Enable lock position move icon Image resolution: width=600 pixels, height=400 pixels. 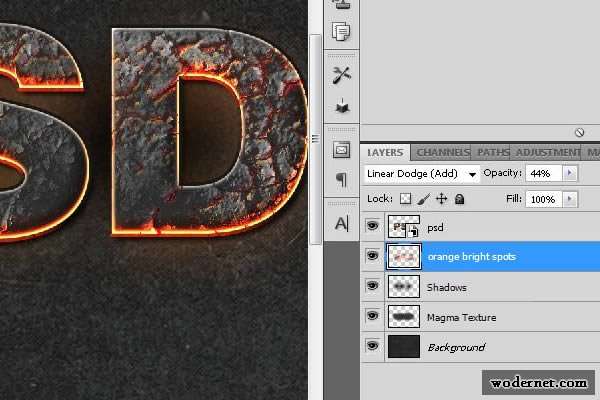pos(441,200)
